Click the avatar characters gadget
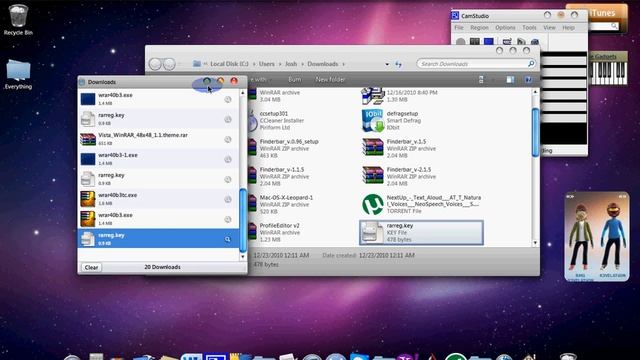This screenshot has height=360, width=640. pyautogui.click(x=597, y=237)
